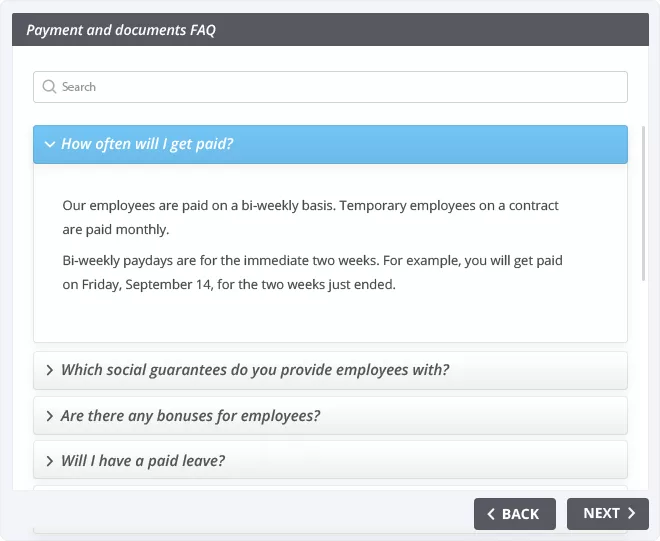This screenshot has height=541, width=660.
Task: Click the 'Friday, September 14' example paragraph
Action: pos(312,272)
